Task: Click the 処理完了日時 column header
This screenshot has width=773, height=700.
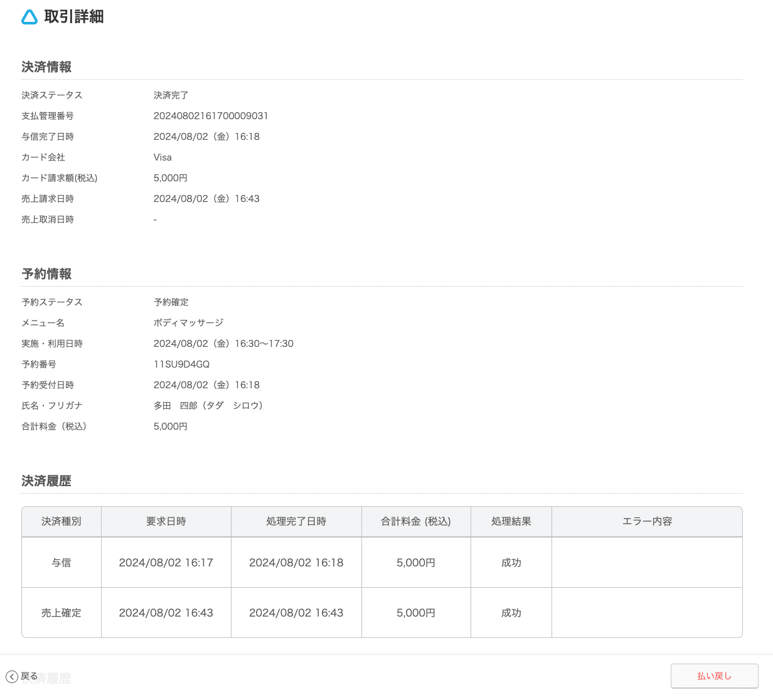Action: click(x=296, y=521)
